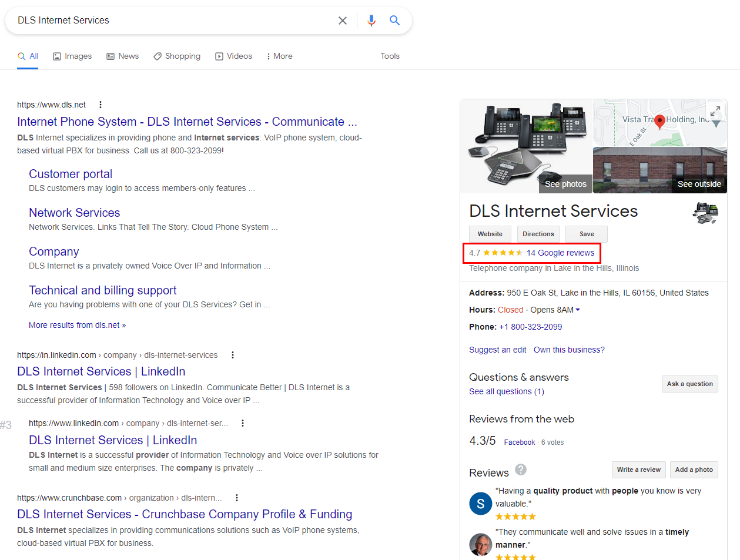The height and width of the screenshot is (560, 740).
Task: Open help icon beside Reviews heading
Action: 521,470
